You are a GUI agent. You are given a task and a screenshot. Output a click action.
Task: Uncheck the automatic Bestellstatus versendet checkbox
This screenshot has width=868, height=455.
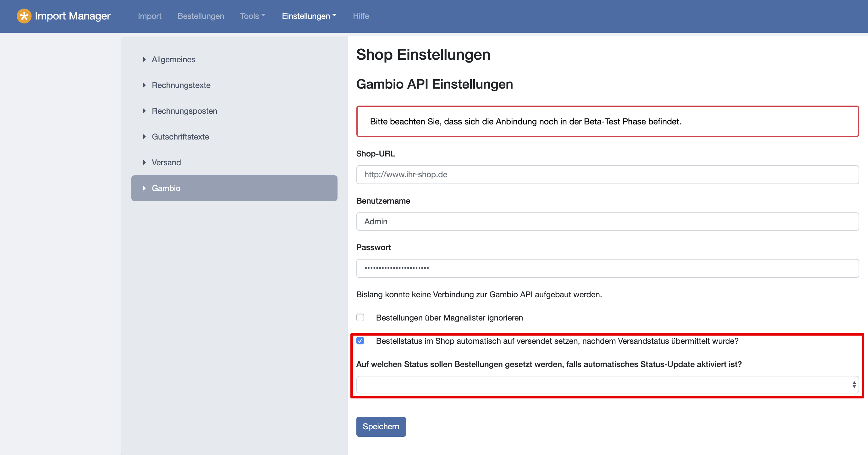(360, 341)
